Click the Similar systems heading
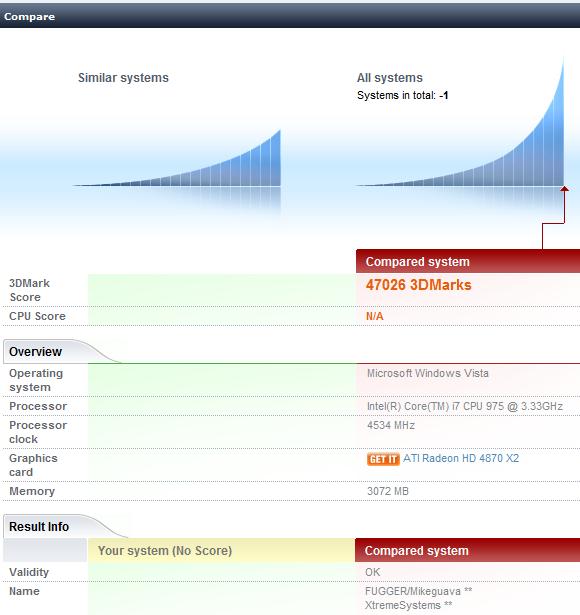This screenshot has height=615, width=580. (123, 78)
